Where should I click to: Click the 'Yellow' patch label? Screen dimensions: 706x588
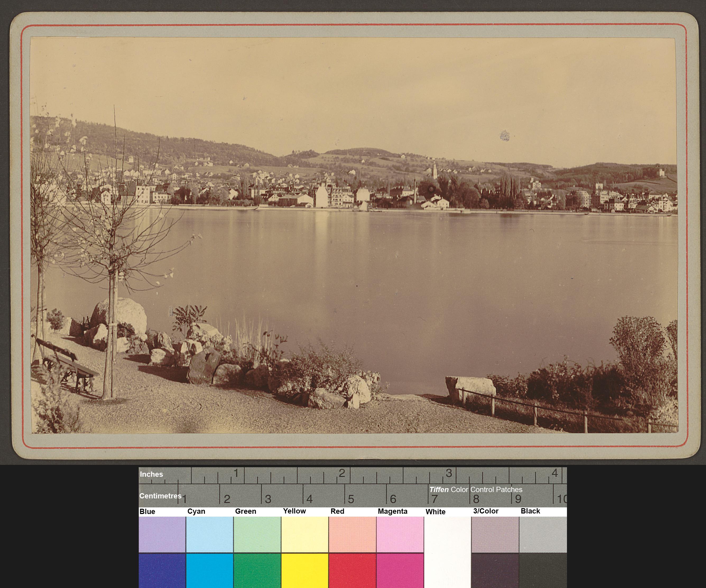click(x=294, y=511)
